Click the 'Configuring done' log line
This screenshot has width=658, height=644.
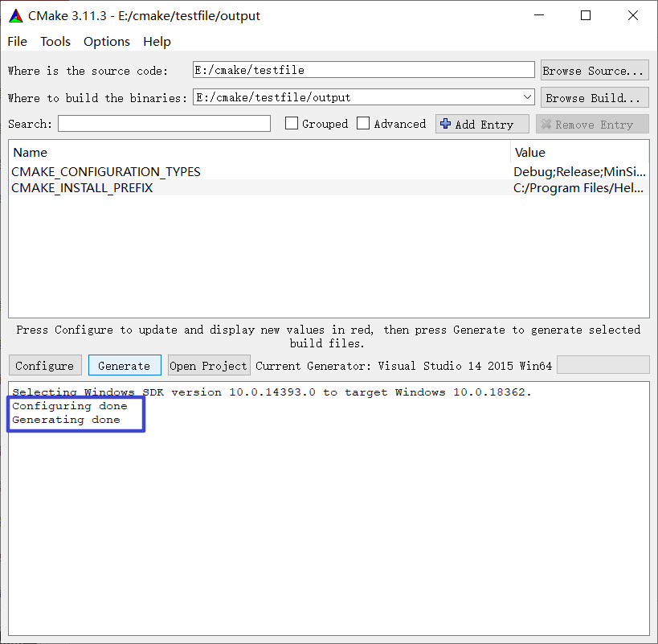70,406
